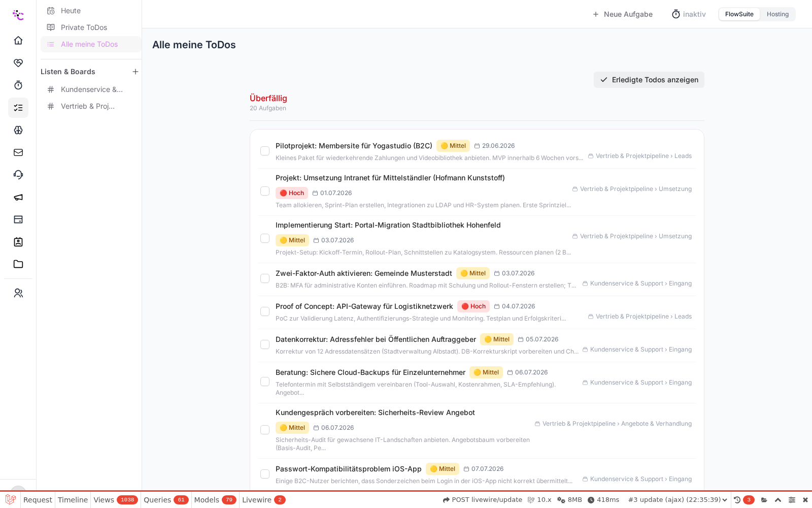Check off Proof of Concept API-Gateway task
The image size is (812, 508).
(265, 311)
